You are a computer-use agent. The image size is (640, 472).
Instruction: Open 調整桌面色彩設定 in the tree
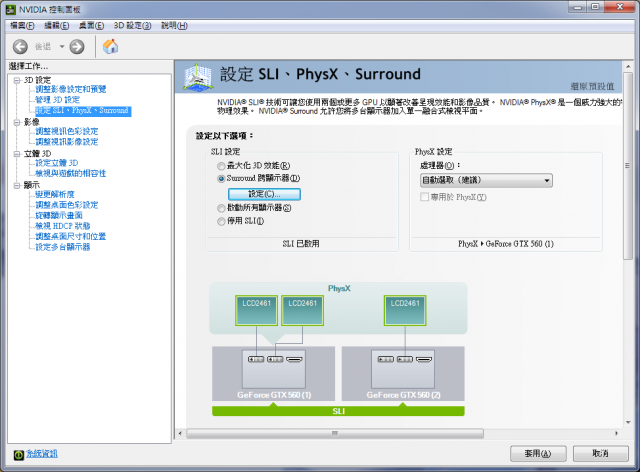coord(67,205)
